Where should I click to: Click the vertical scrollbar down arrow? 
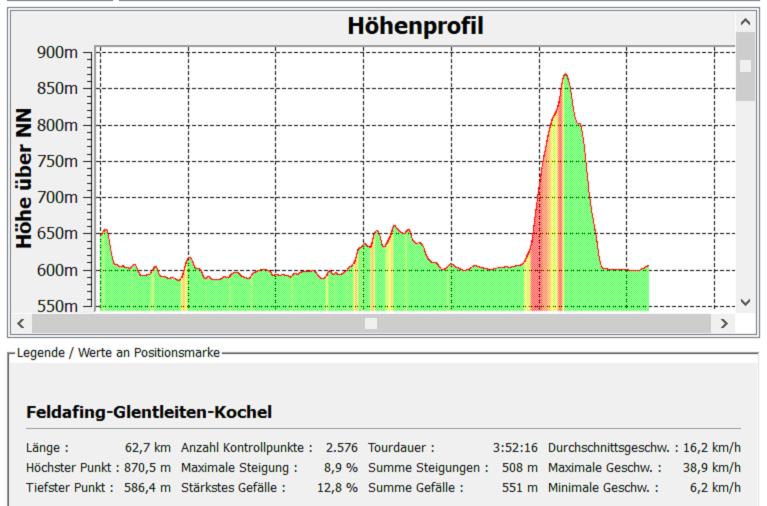(x=745, y=302)
